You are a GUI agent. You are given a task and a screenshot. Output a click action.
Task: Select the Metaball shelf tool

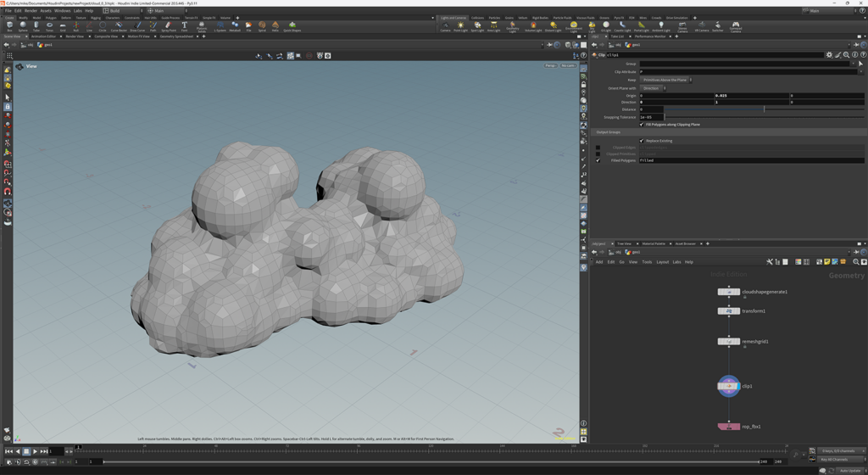tap(235, 26)
